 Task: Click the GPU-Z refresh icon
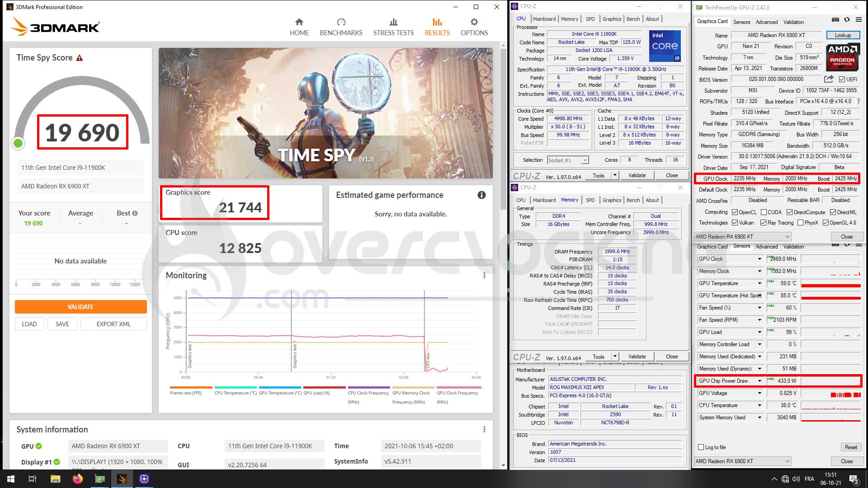click(x=847, y=20)
